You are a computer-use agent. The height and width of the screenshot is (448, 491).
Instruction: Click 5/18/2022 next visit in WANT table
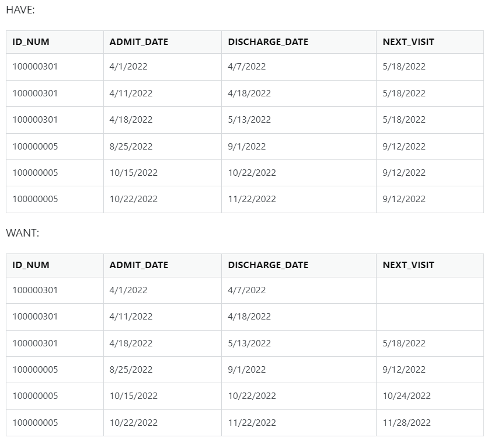point(404,343)
